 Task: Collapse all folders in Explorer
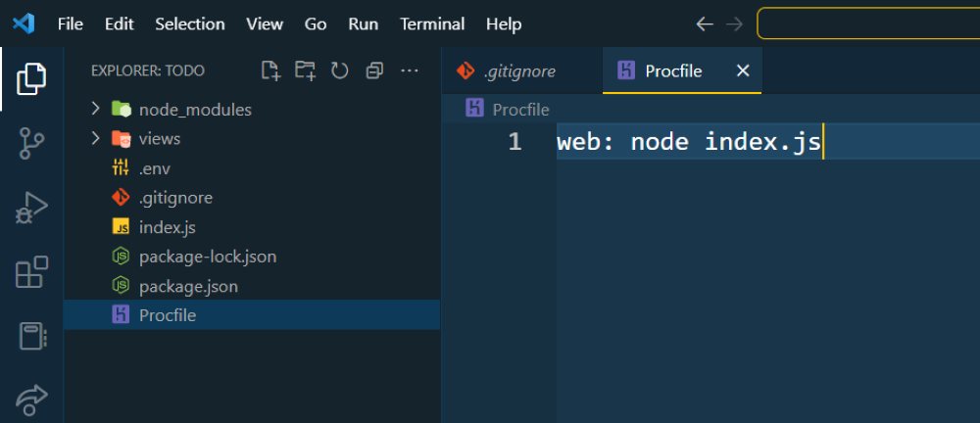click(374, 70)
